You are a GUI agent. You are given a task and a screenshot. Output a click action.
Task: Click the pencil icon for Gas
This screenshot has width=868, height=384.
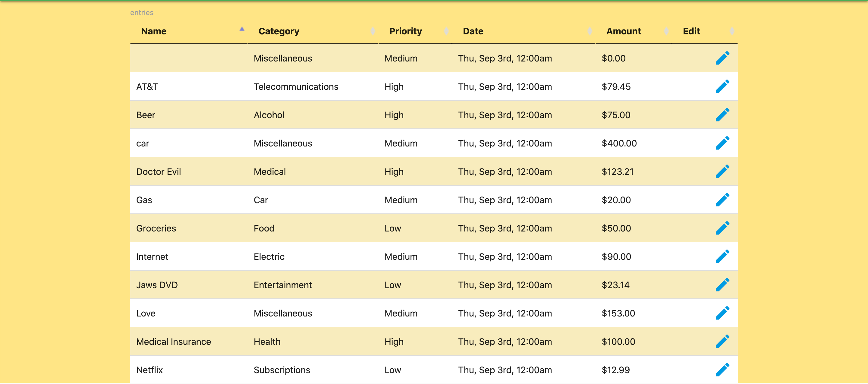click(722, 200)
